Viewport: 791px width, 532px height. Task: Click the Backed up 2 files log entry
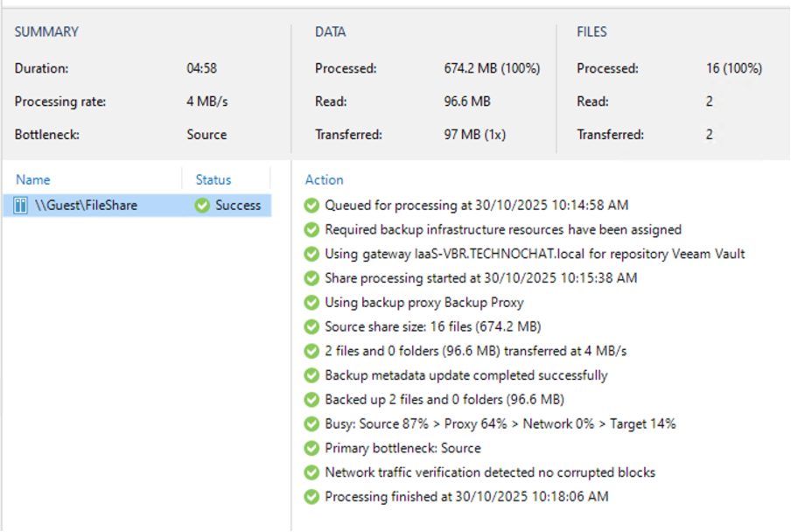[x=444, y=400]
